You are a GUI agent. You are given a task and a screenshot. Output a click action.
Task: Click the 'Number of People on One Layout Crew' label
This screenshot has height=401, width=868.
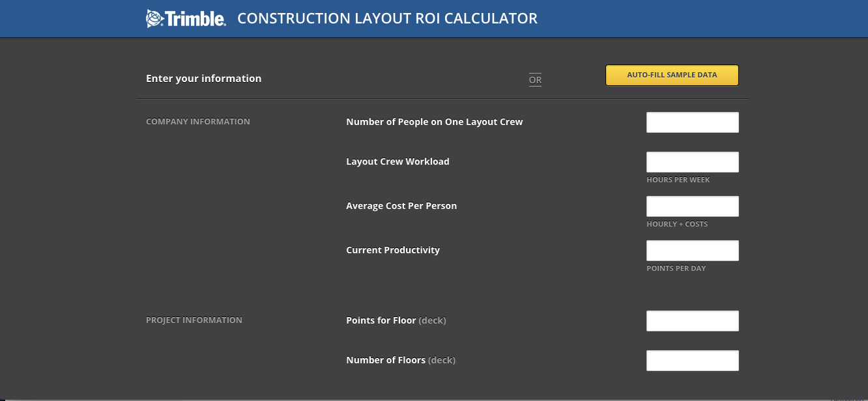[x=435, y=122]
